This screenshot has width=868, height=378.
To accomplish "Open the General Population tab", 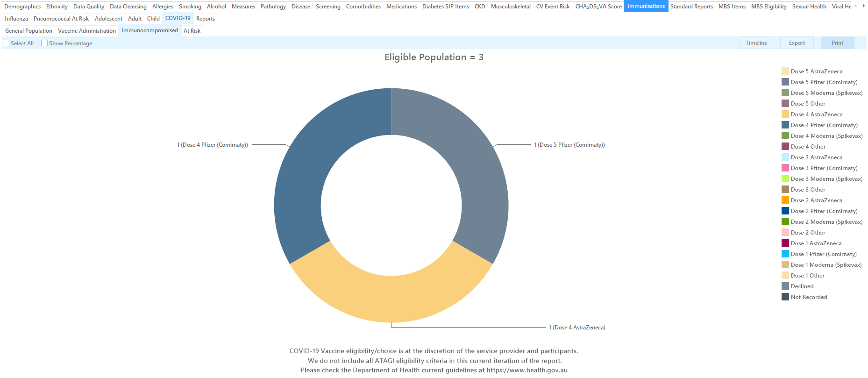I will click(28, 31).
